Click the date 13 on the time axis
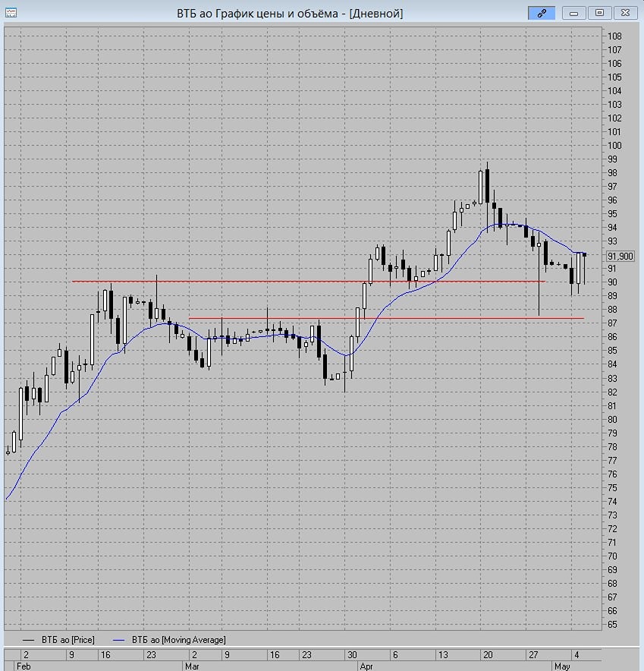 pyautogui.click(x=442, y=655)
